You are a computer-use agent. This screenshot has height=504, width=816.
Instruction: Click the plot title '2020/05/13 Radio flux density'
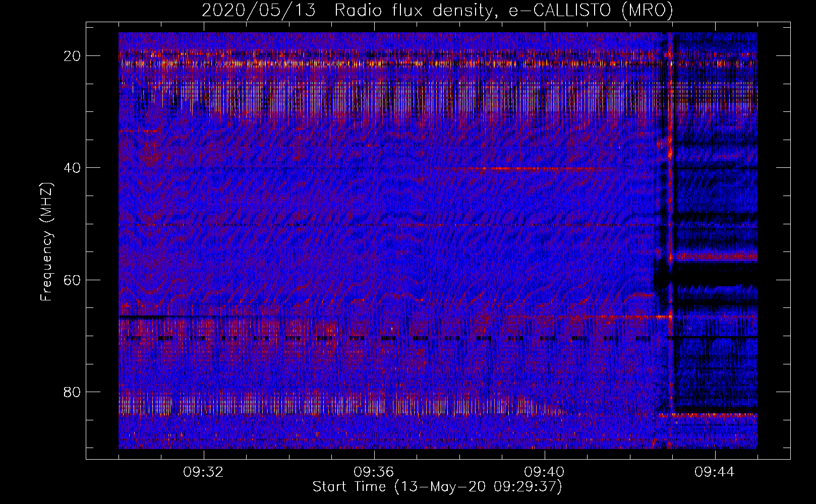pos(437,10)
